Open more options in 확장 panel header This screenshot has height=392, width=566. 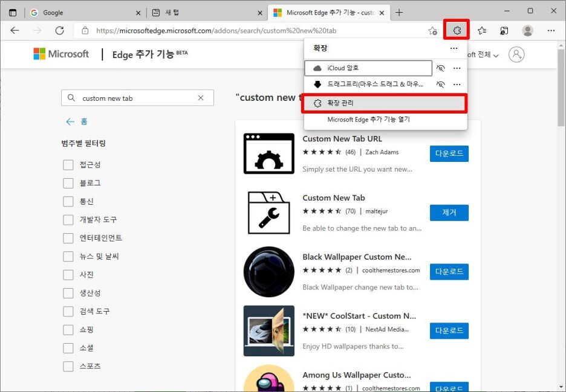pyautogui.click(x=454, y=48)
